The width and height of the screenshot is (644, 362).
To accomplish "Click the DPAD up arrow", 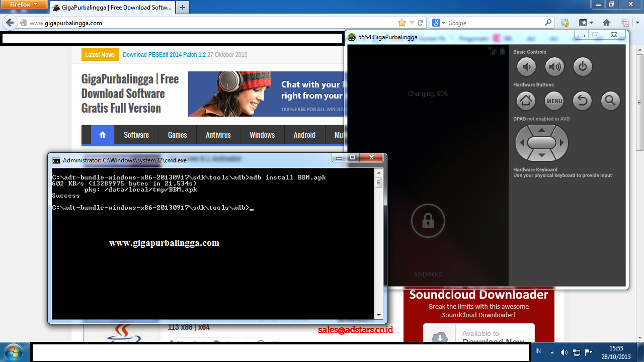I will coord(542,130).
